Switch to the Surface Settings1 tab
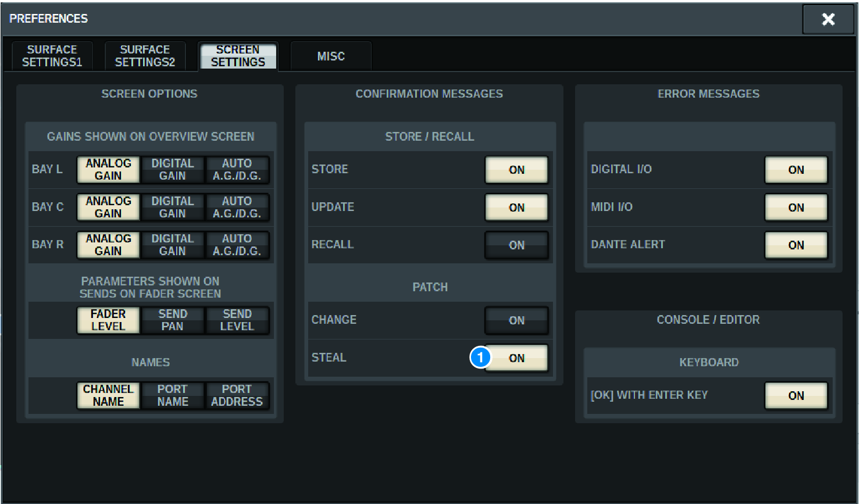860x504 pixels. (52, 56)
